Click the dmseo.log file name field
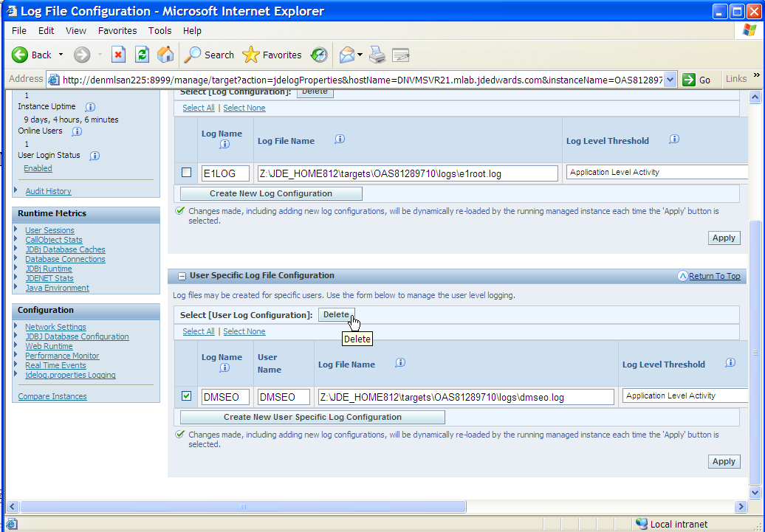Screen dimensions: 765x532 click(x=465, y=397)
